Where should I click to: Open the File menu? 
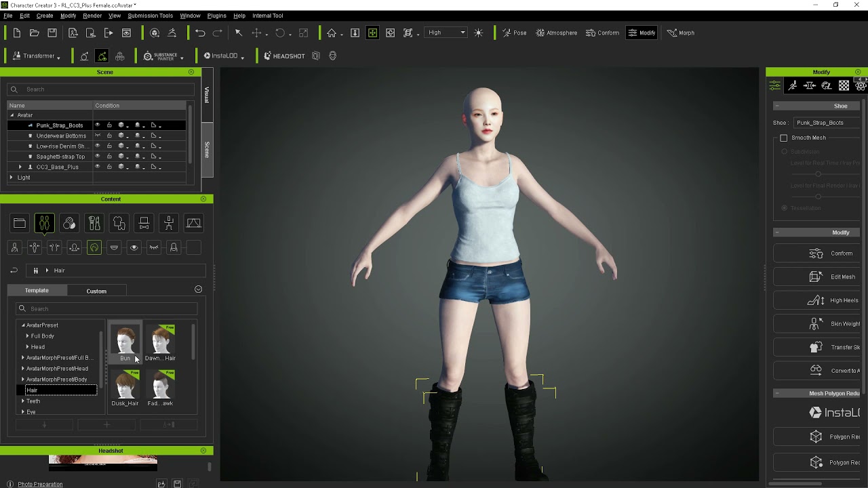coord(8,16)
